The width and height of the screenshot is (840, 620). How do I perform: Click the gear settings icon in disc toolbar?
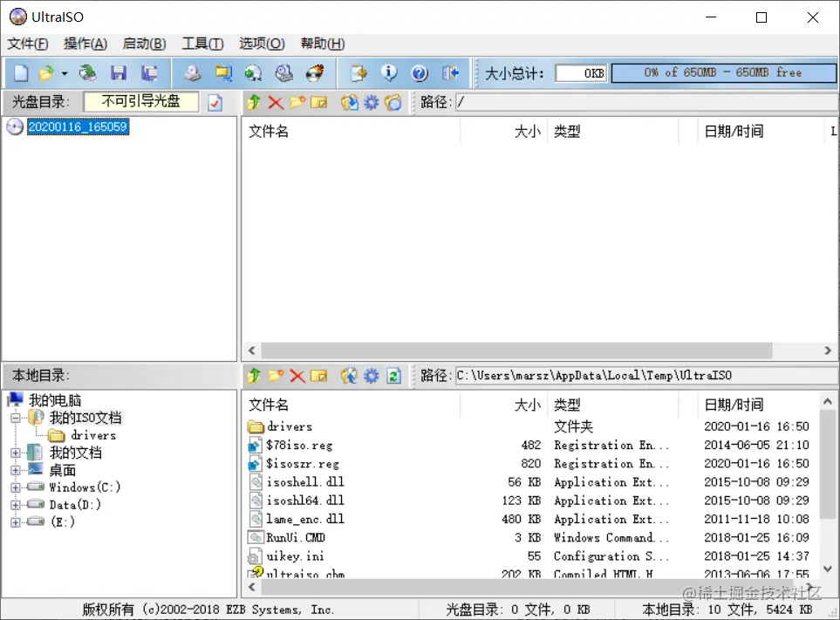(x=372, y=102)
